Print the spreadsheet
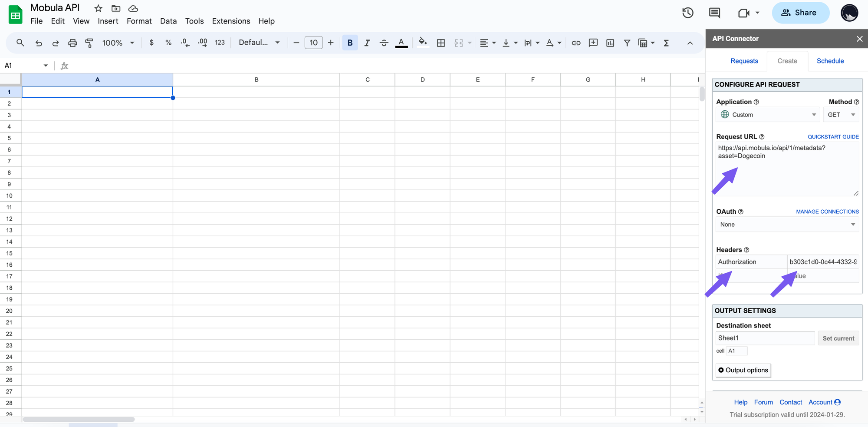 72,43
